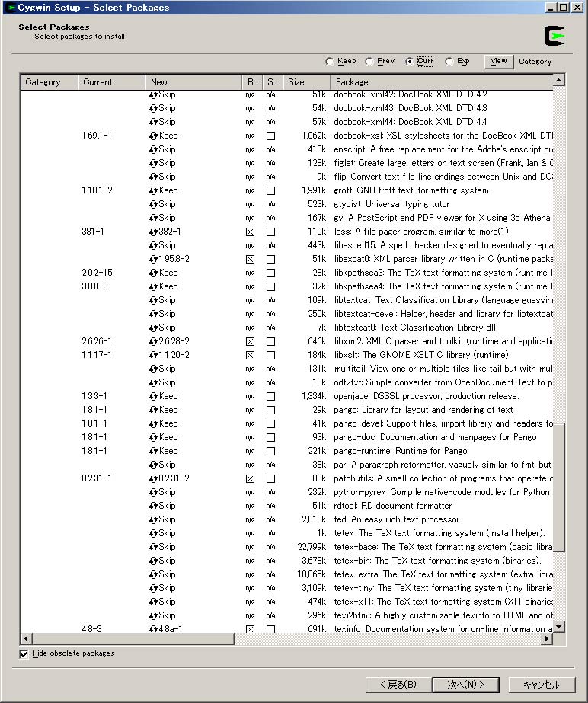Check source checkbox for openjade package
Screen dimensions: 588x703
[x=271, y=396]
